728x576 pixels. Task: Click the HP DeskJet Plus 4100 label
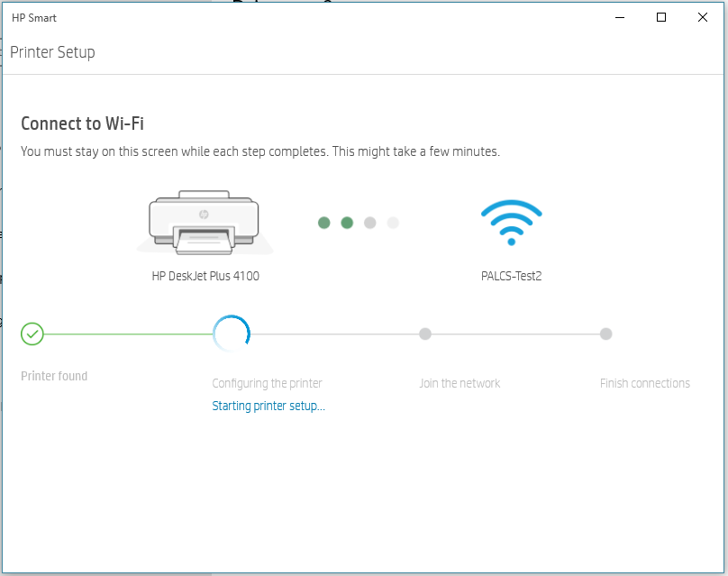(205, 277)
